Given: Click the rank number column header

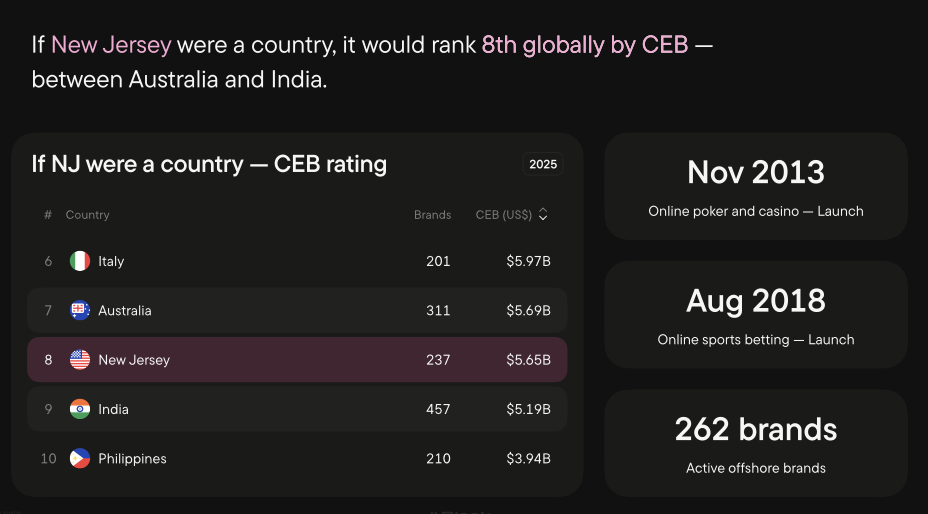Looking at the screenshot, I should point(48,215).
